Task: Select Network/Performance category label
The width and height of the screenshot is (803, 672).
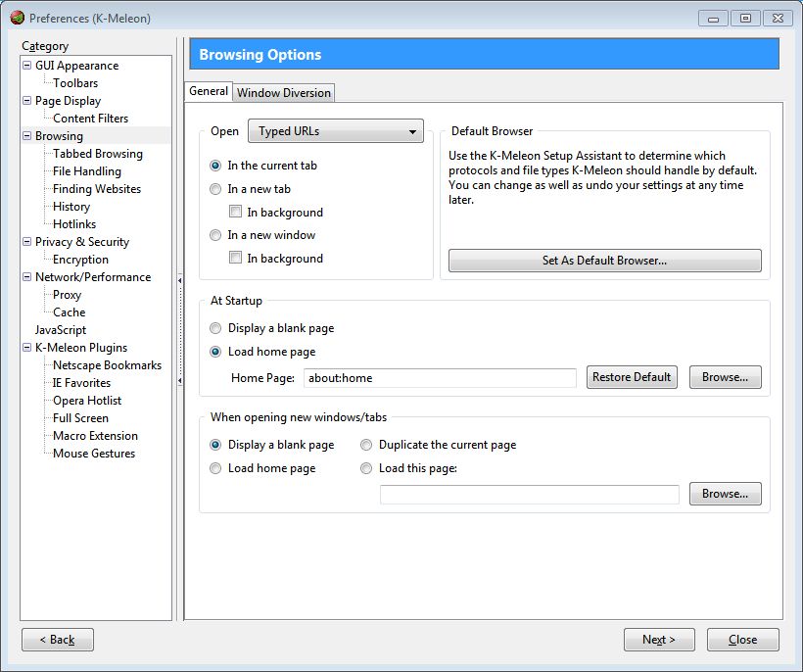Action: tap(93, 277)
